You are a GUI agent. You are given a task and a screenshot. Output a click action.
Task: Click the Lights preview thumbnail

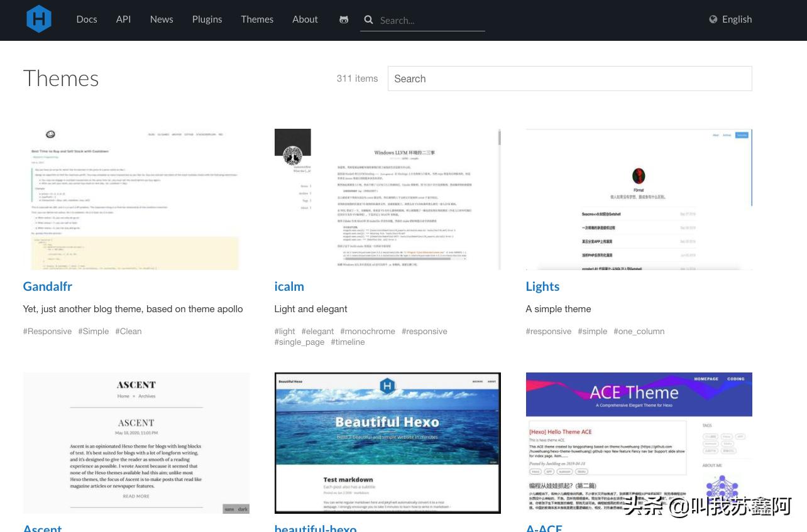point(639,199)
